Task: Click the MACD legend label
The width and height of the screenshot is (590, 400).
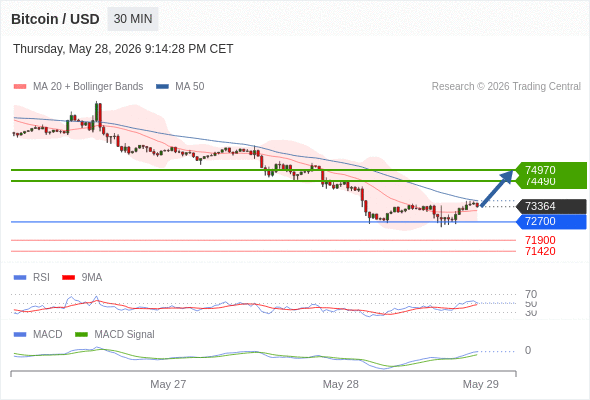Action: pyautogui.click(x=47, y=335)
